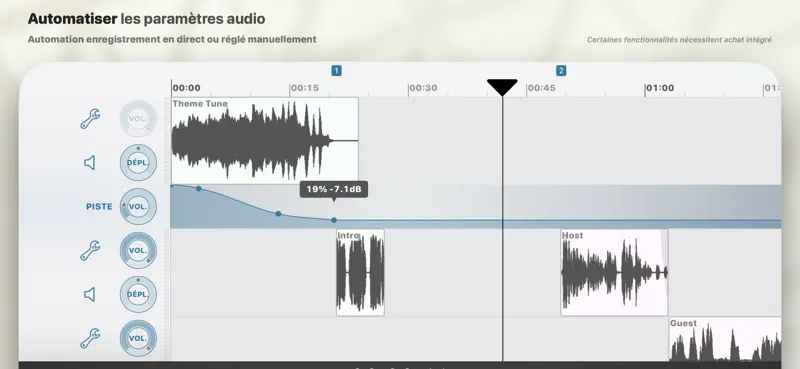Select the DÉPL pan knob on the Intro track
Viewport: 800px width, 369px height.
pos(138,294)
